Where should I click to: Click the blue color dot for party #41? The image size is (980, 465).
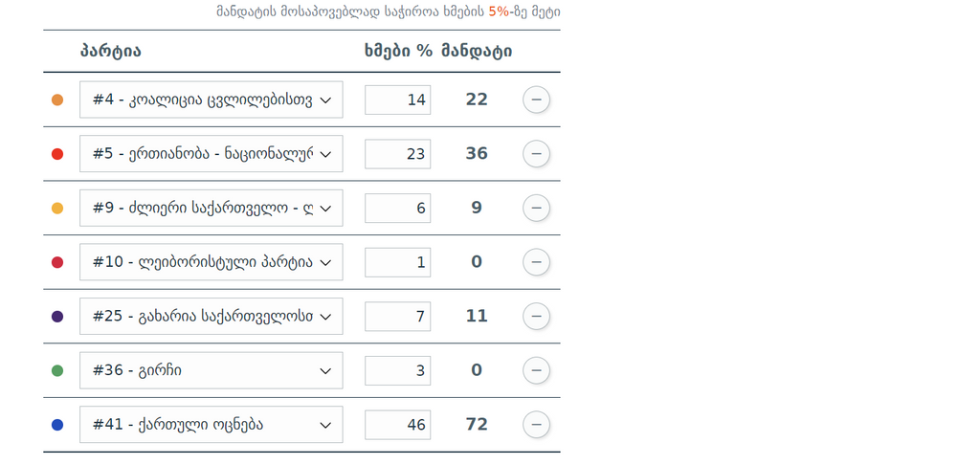tap(57, 424)
